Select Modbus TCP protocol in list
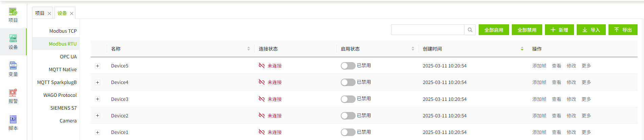Viewport: 644px width, 140px height. pos(63,31)
